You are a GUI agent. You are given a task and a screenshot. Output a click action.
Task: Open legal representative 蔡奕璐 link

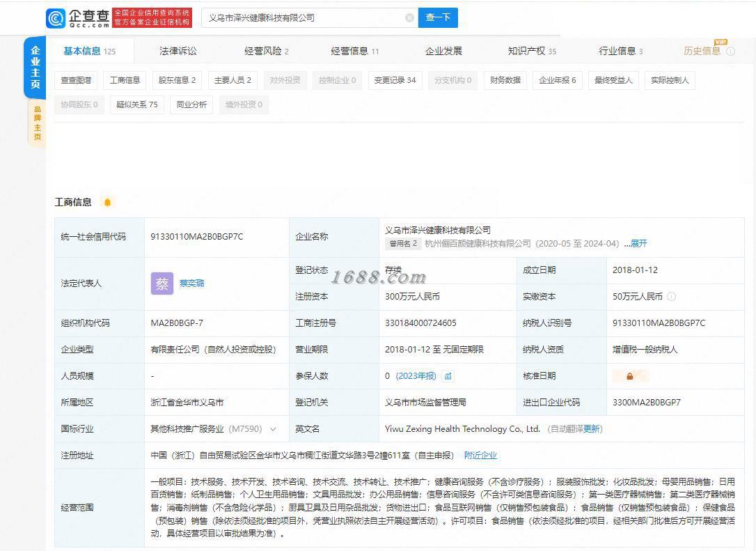pyautogui.click(x=191, y=284)
